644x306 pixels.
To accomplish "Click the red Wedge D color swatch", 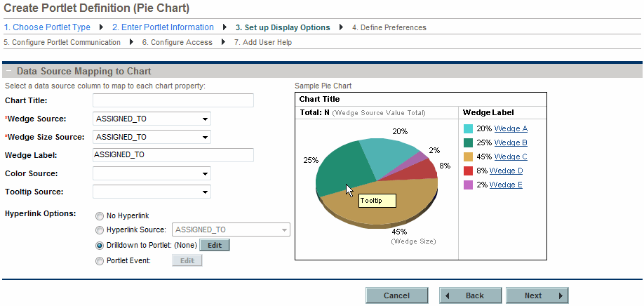I will [468, 171].
